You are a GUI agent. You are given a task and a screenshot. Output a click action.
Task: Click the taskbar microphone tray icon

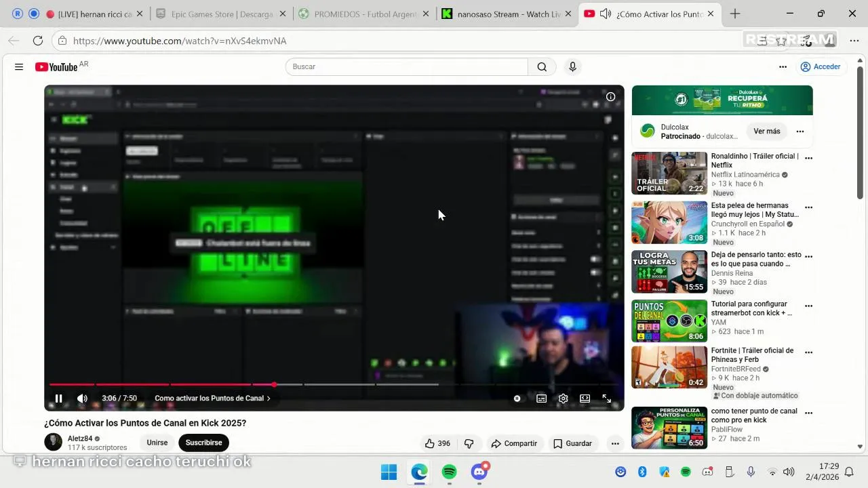pos(751,472)
